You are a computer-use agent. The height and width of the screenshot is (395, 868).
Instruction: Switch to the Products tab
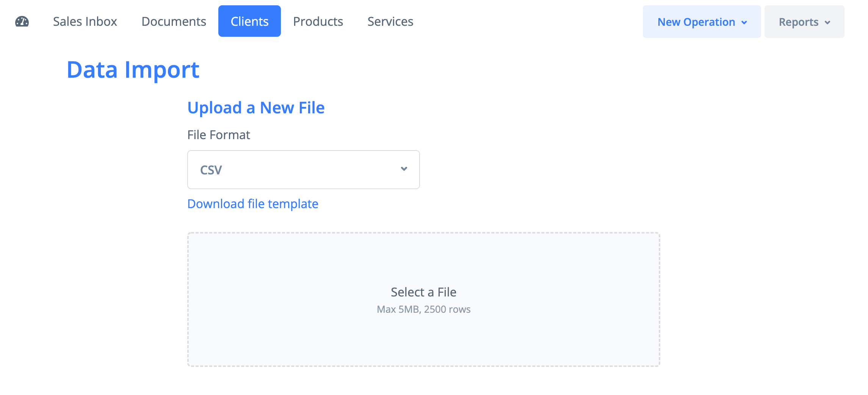click(x=318, y=22)
